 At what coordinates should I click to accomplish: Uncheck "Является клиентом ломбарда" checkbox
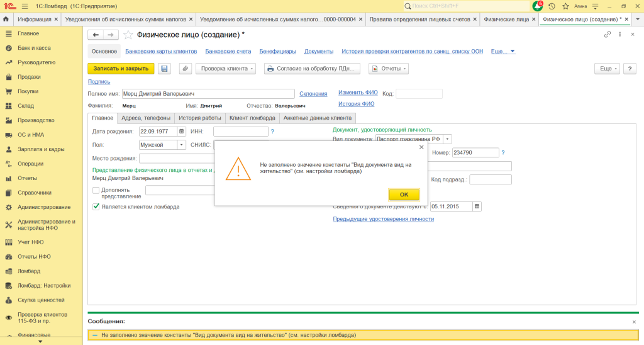pyautogui.click(x=96, y=206)
